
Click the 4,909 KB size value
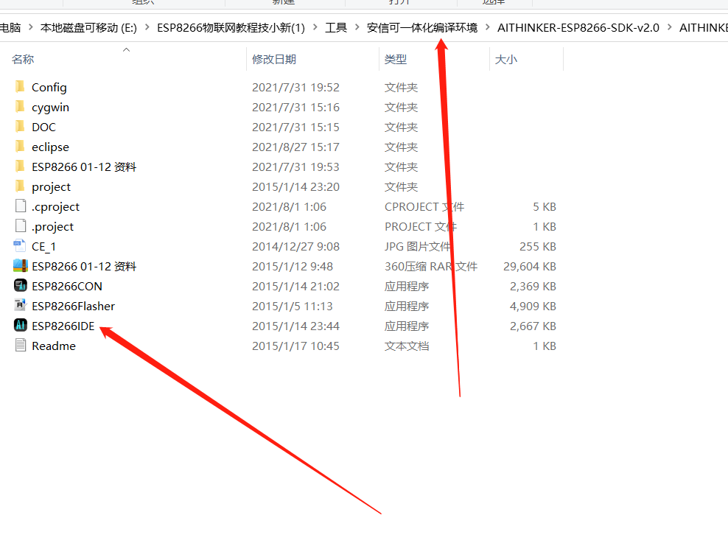(x=533, y=307)
